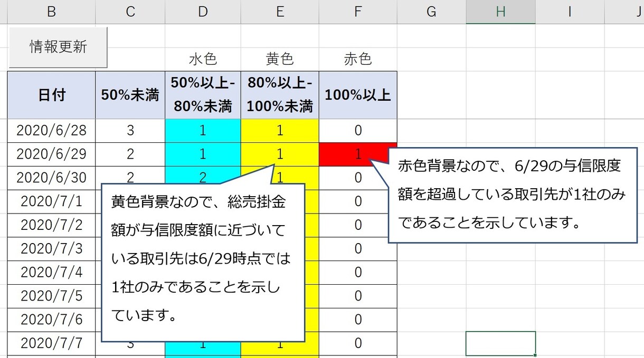Select the 2020/7/3 date cell

[x=51, y=249]
